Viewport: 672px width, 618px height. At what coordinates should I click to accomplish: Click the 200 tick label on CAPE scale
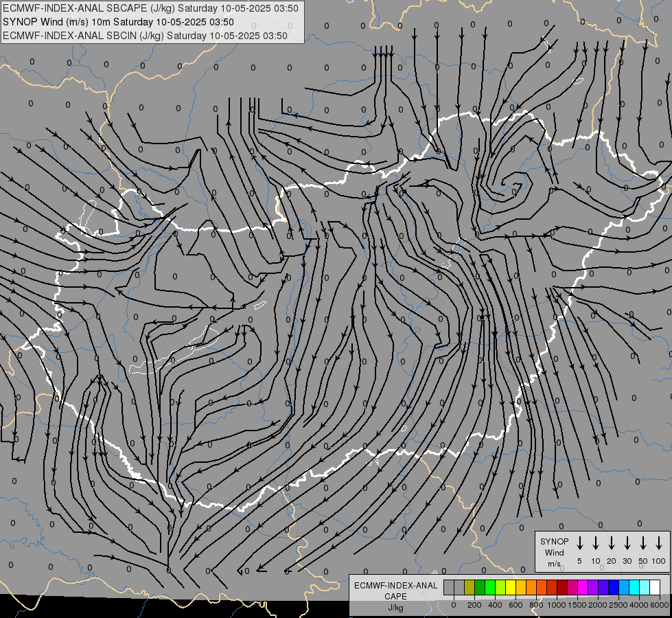tap(474, 605)
